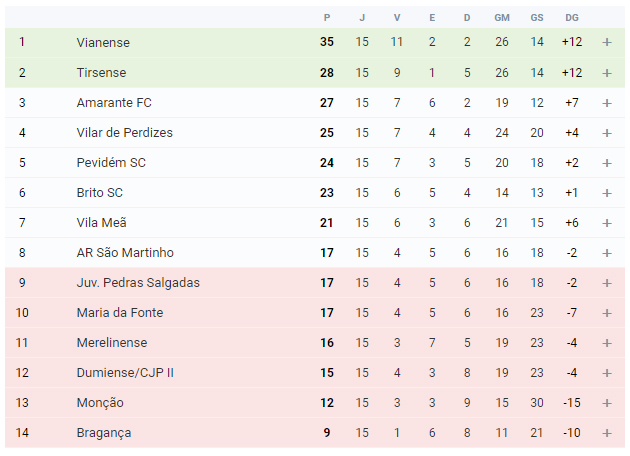Click the plus icon on Dumiense/CJP II row
Viewport: 630px width, 456px height.
tap(607, 373)
